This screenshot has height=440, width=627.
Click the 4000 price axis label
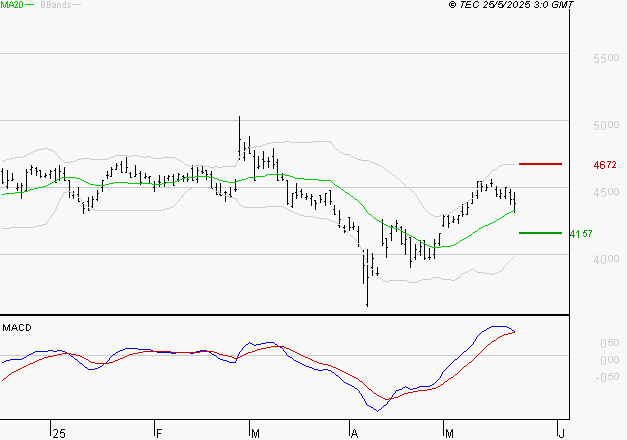[x=604, y=261]
